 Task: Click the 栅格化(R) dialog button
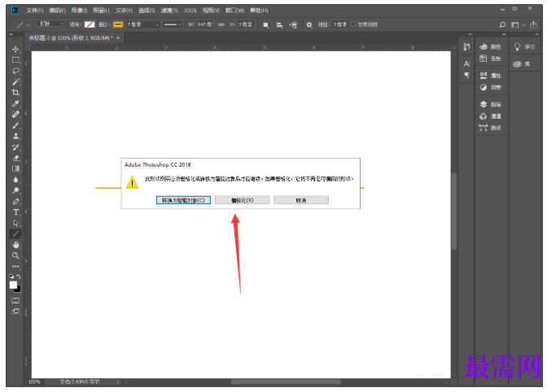point(243,200)
